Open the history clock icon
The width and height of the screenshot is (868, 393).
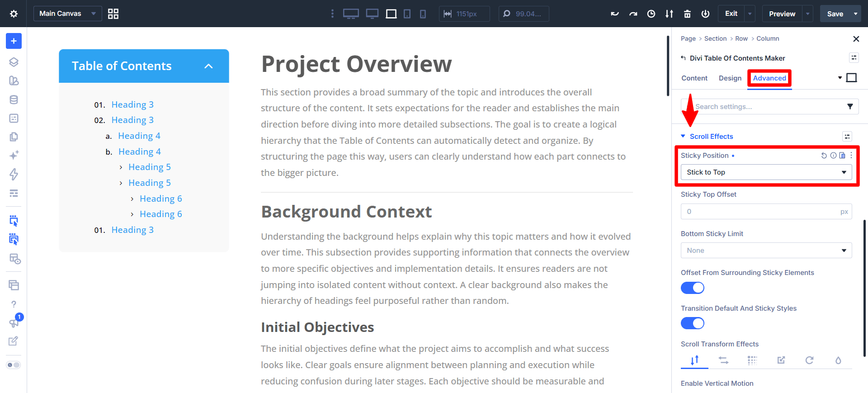[x=651, y=14]
